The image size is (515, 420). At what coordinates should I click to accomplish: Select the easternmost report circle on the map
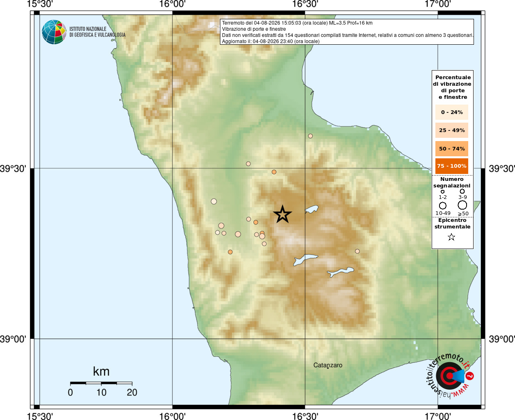pos(357,251)
